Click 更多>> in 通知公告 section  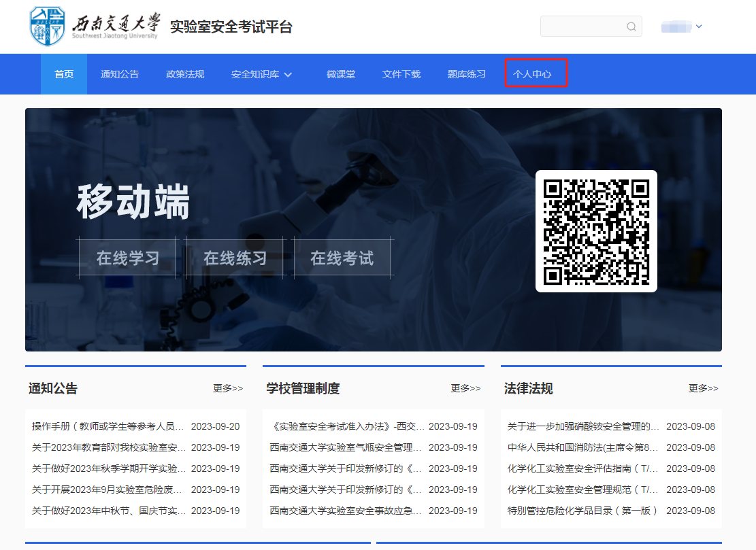[x=228, y=388]
